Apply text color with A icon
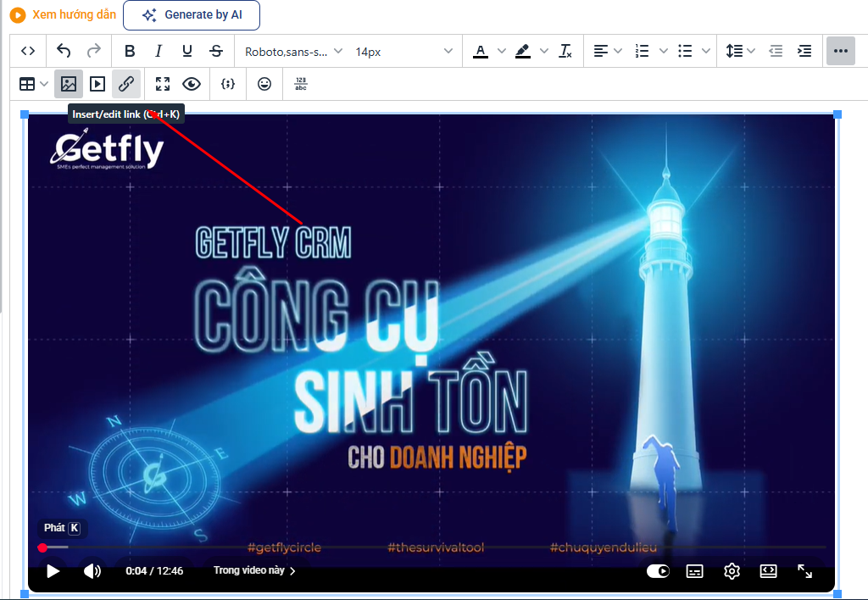Image resolution: width=868 pixels, height=600 pixels. (481, 51)
